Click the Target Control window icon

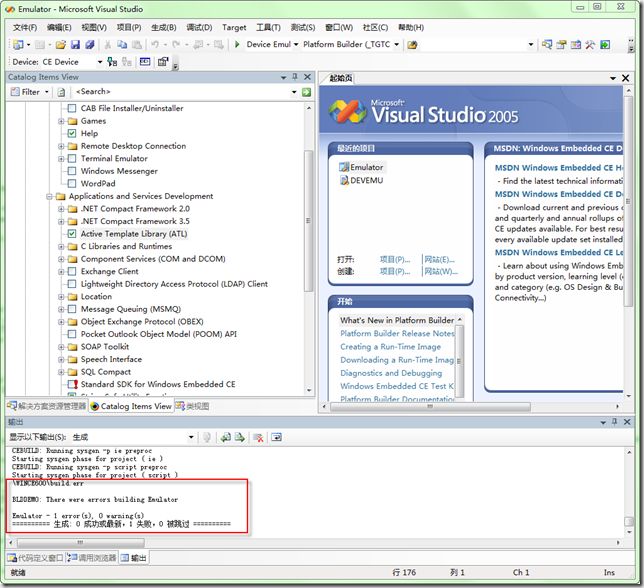(145, 62)
